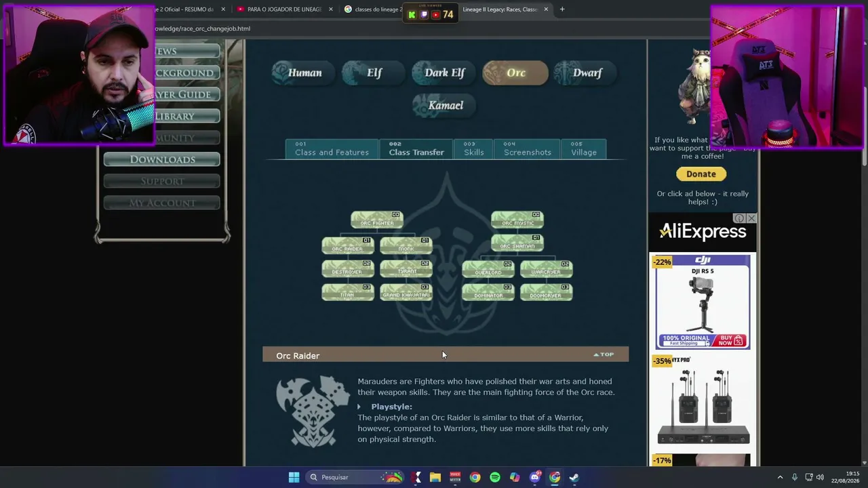This screenshot has width=868, height=488.
Task: Select the Human race tab
Action: (x=304, y=73)
